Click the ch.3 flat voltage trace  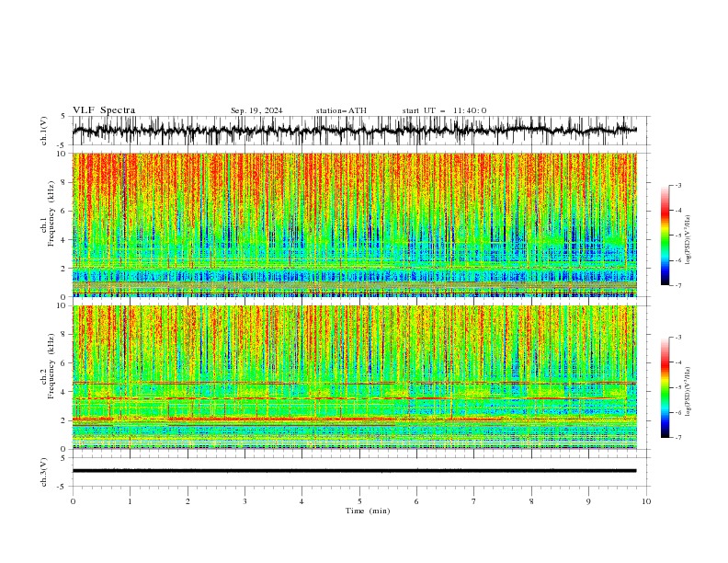tap(354, 471)
